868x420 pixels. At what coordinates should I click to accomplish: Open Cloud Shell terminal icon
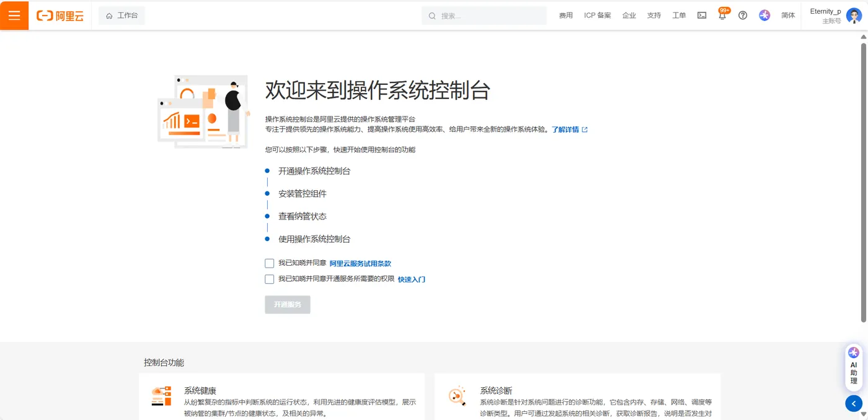click(x=702, y=15)
